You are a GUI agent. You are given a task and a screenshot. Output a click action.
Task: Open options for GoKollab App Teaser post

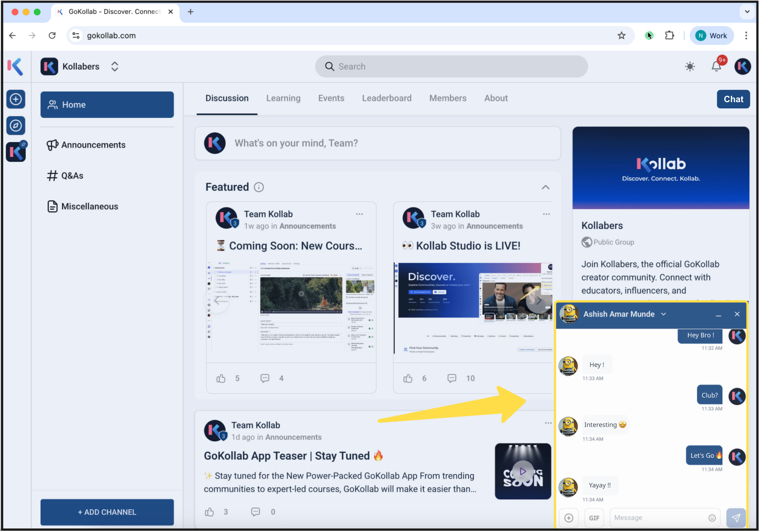click(x=548, y=423)
